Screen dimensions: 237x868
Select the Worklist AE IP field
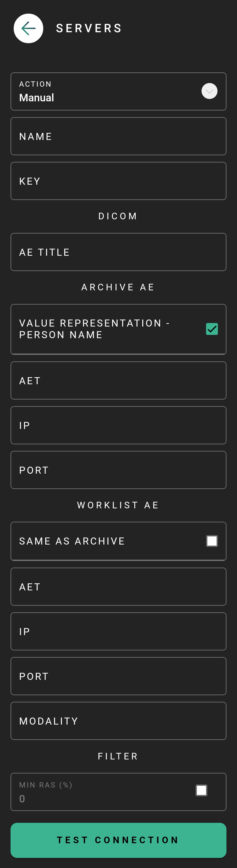click(x=118, y=631)
